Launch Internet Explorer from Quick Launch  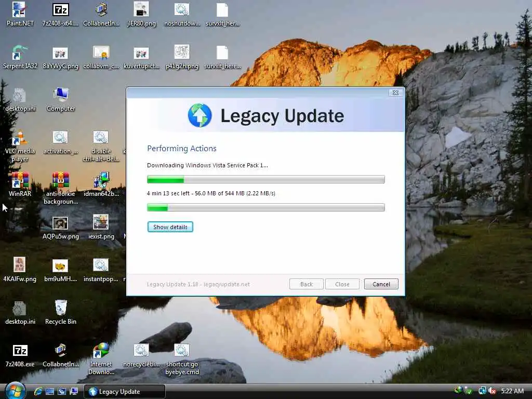[38, 391]
